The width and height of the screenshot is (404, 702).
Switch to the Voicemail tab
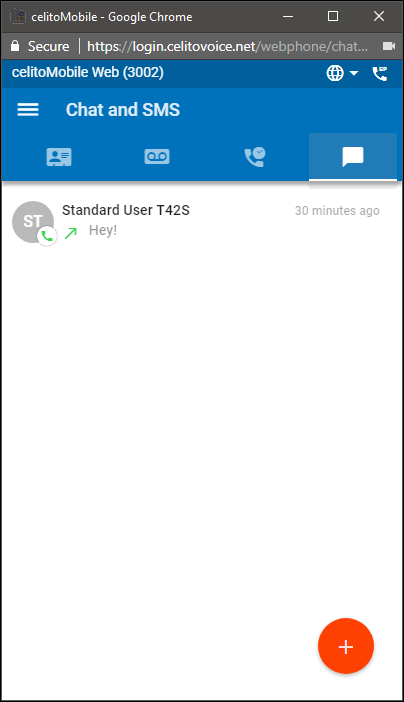[157, 157]
